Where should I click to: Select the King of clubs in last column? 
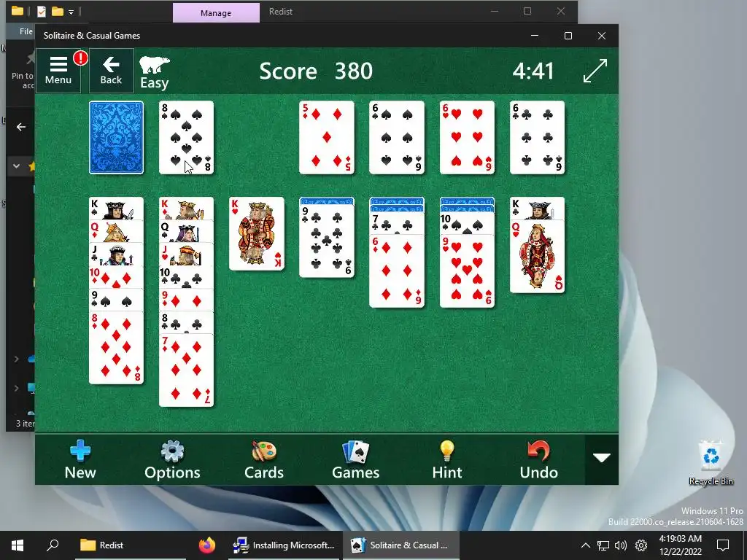537,209
